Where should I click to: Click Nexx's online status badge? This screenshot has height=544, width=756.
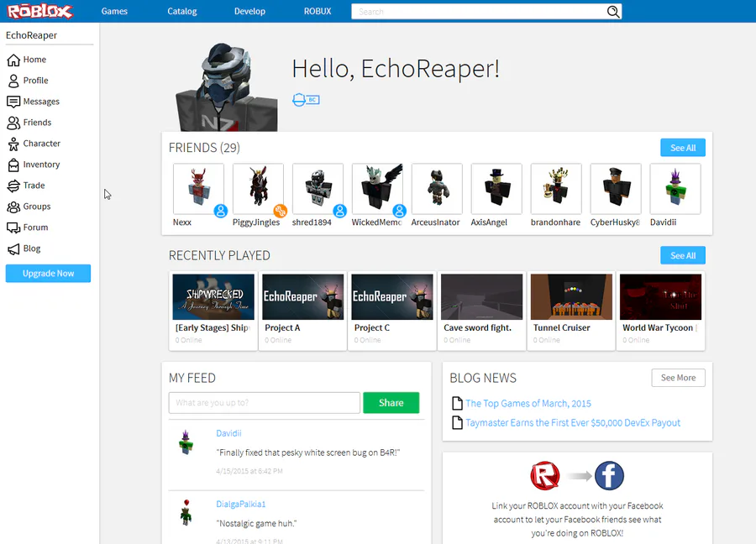221,211
